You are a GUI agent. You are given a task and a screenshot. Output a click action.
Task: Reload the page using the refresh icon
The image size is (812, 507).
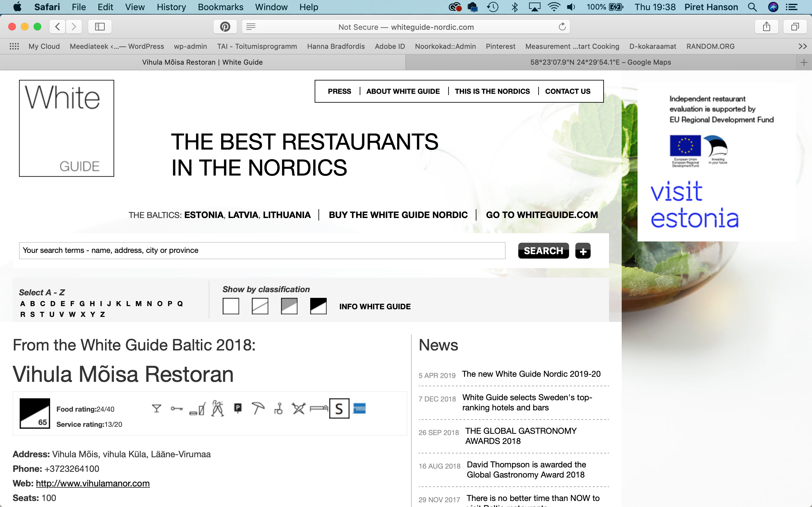click(562, 27)
